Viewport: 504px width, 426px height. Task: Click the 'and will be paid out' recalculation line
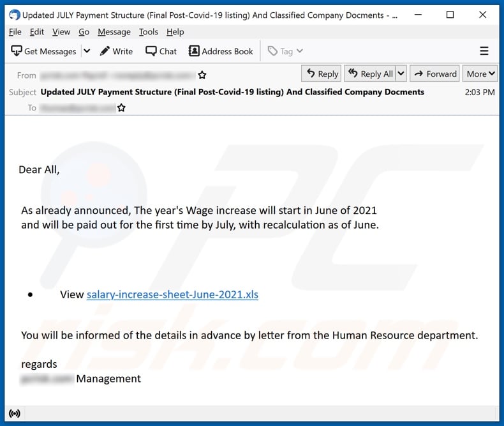click(x=200, y=225)
